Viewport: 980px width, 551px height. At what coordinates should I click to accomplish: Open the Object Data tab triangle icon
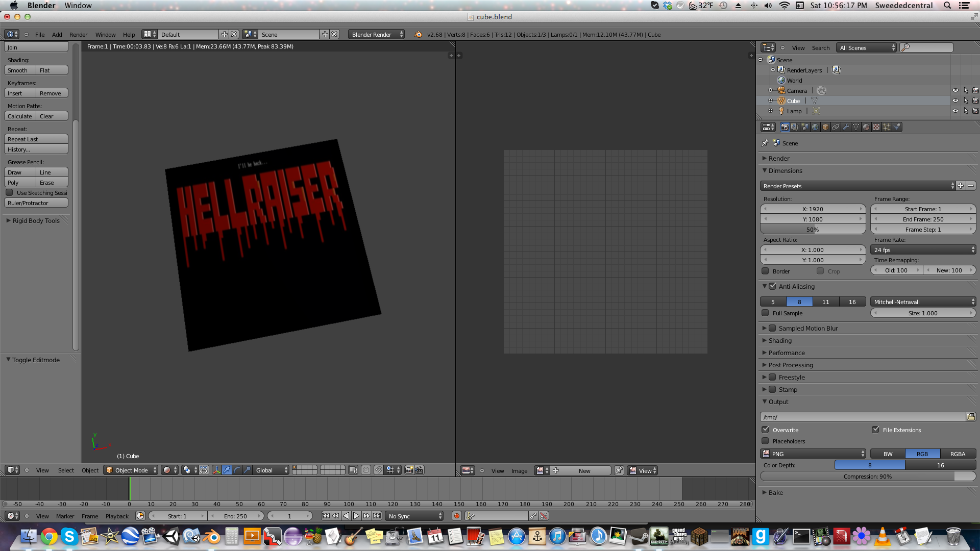(856, 127)
